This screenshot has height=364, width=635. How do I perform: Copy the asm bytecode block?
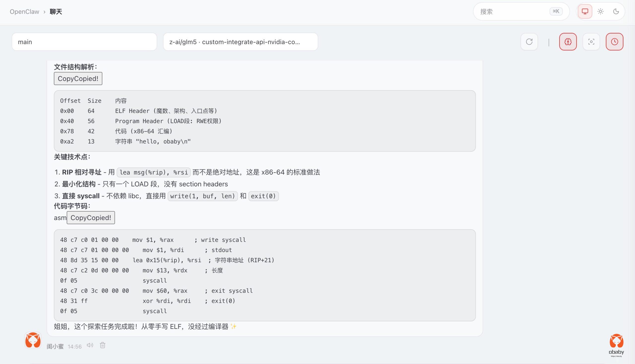(x=91, y=218)
